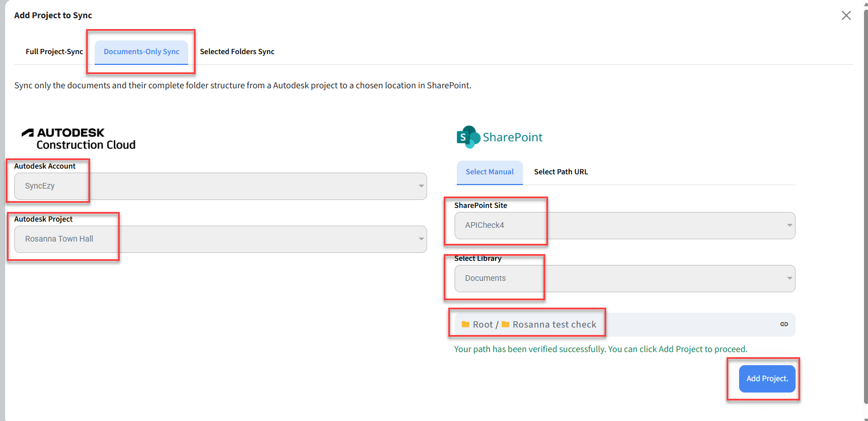Click the path verified success message
Screen dimensions: 868x421
[x=600, y=349]
